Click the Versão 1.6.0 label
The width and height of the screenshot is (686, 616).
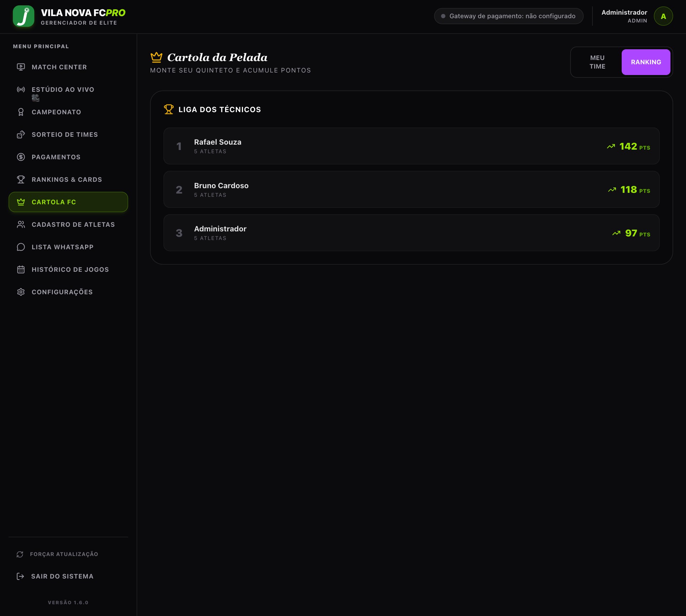click(68, 602)
